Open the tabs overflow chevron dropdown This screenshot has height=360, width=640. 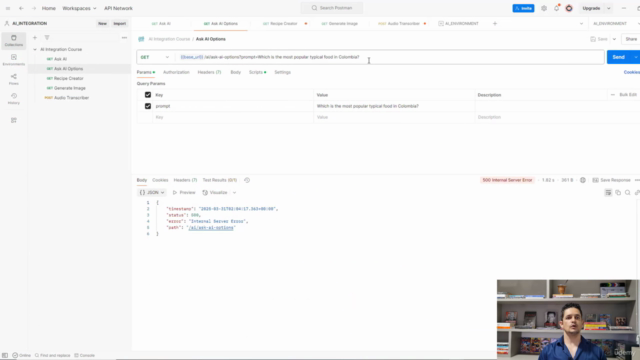(581, 24)
